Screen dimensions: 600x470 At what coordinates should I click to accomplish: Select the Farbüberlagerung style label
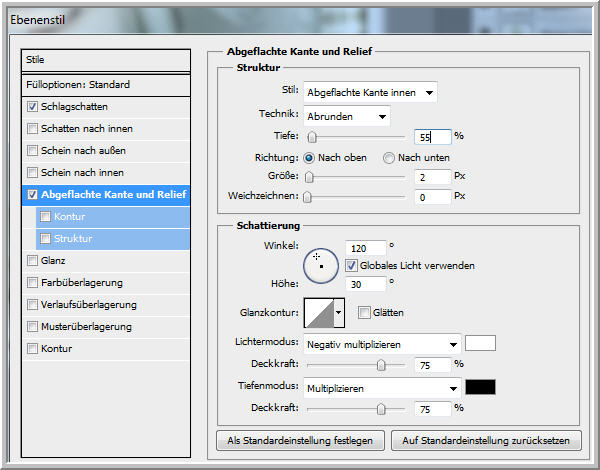pos(82,283)
